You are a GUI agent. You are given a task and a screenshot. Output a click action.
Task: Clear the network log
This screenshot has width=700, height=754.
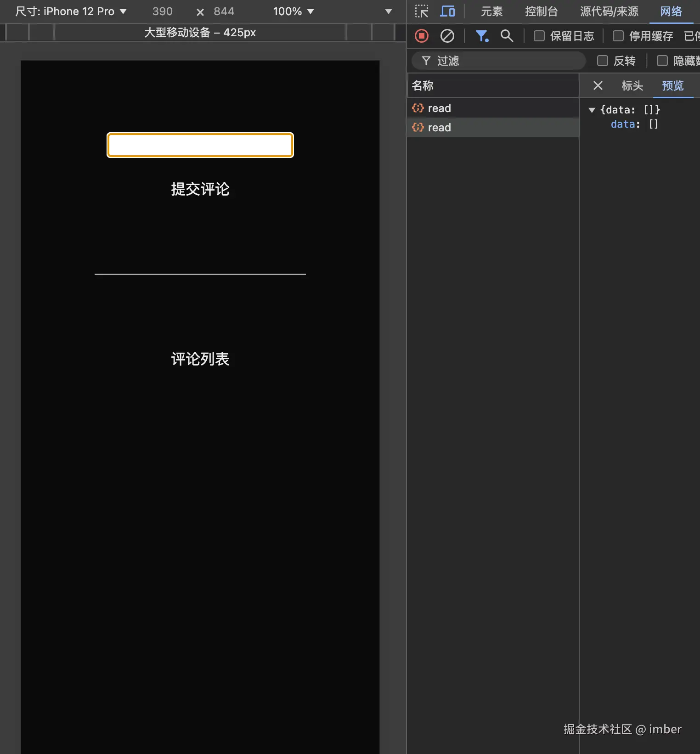click(447, 36)
